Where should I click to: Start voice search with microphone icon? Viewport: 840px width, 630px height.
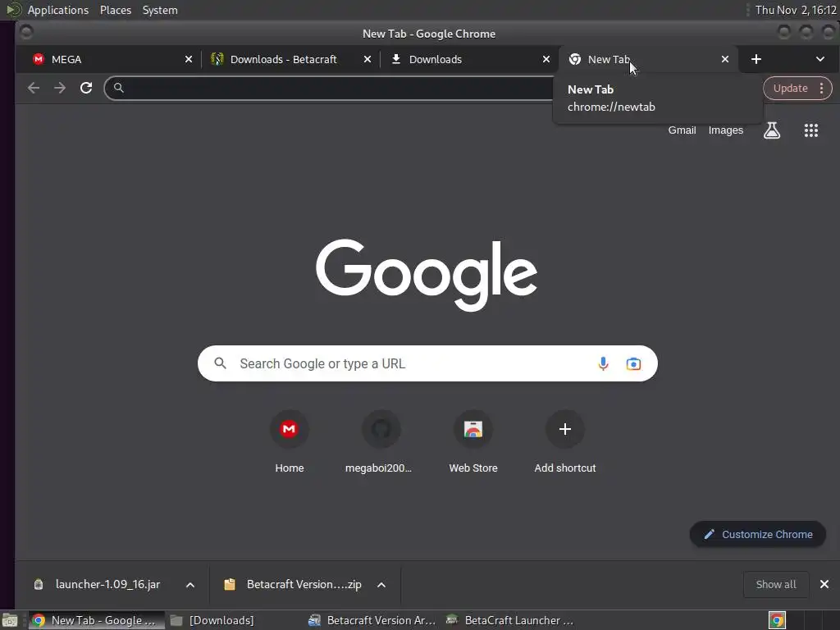[x=603, y=363]
